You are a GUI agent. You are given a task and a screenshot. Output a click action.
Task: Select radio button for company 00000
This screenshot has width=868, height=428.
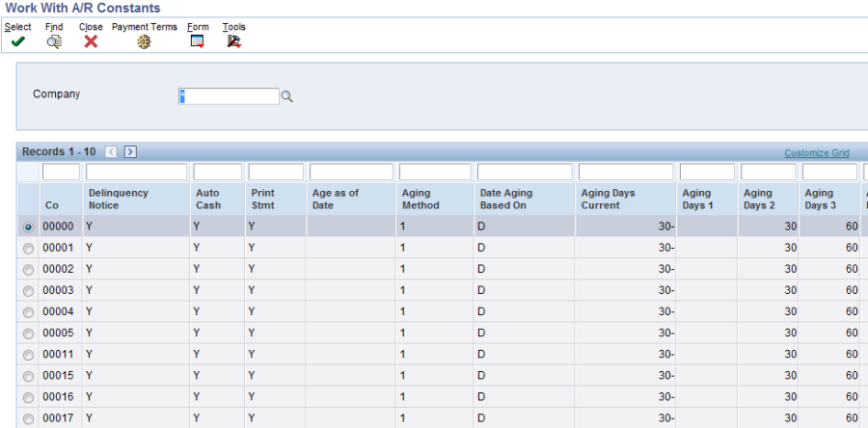click(28, 227)
